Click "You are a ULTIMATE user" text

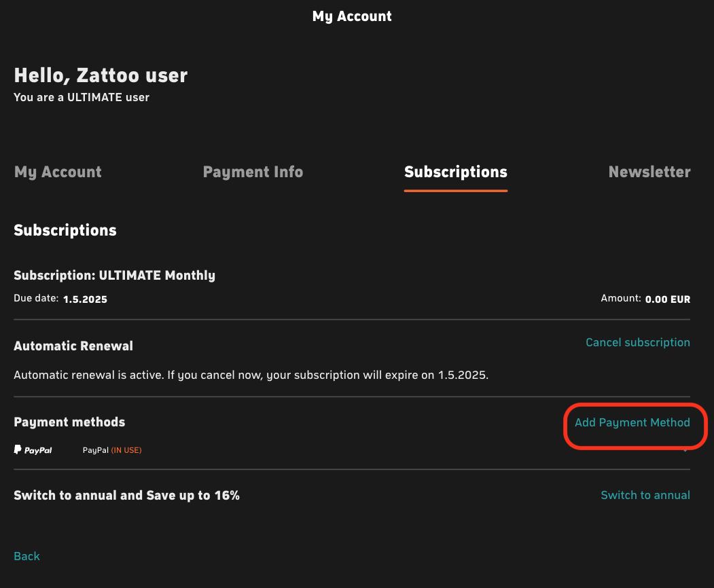82,97
